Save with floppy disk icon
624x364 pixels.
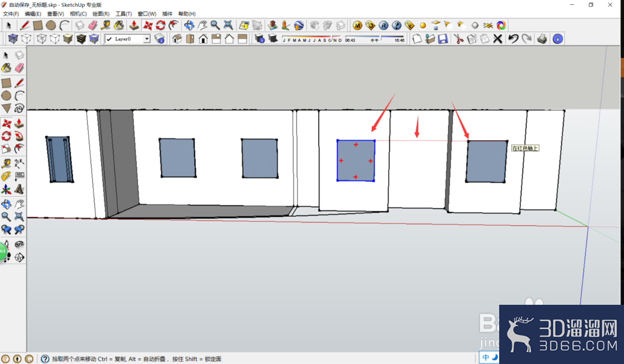pos(442,39)
